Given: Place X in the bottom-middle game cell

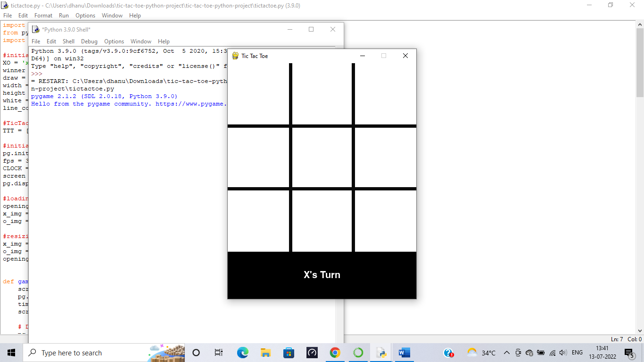Looking at the screenshot, I should pyautogui.click(x=322, y=221).
